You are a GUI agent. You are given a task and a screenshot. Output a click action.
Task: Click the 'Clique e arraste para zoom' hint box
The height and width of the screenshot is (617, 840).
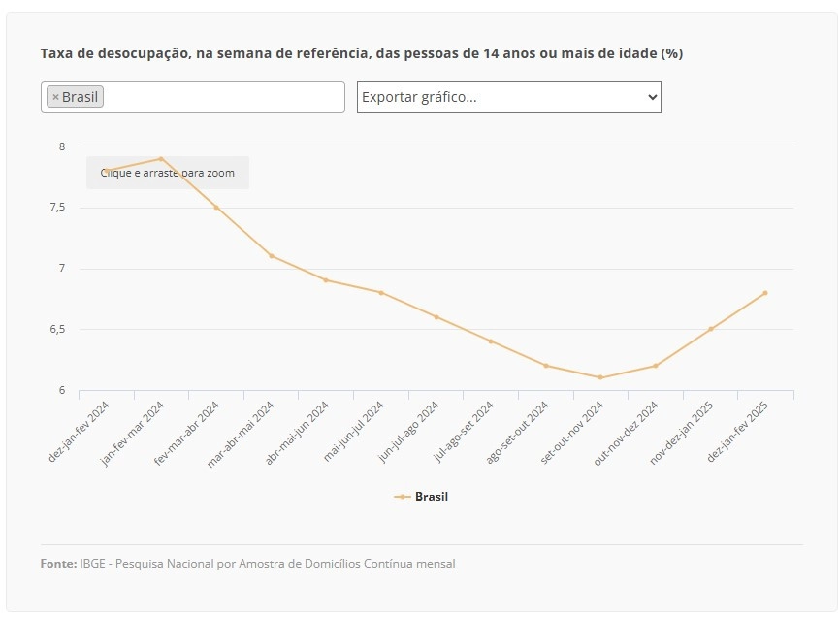(x=168, y=173)
